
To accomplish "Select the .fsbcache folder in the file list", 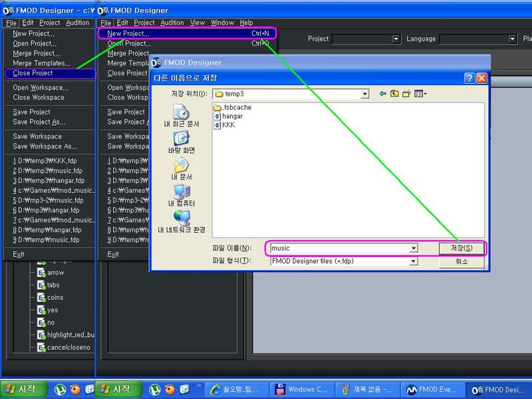I will [233, 108].
